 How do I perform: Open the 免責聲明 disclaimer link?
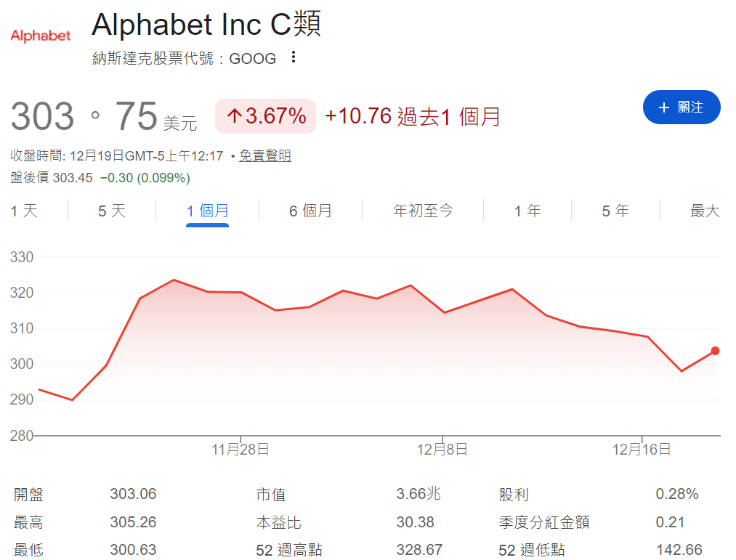click(264, 155)
